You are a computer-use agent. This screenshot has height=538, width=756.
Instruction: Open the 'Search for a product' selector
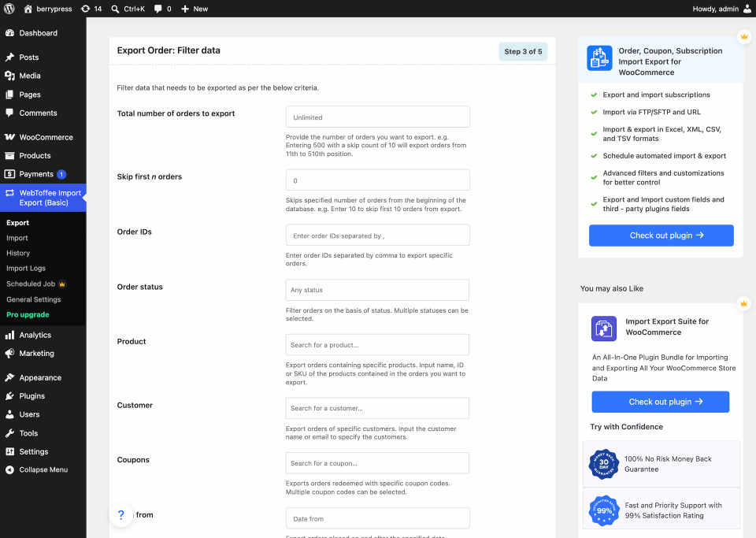pos(377,345)
